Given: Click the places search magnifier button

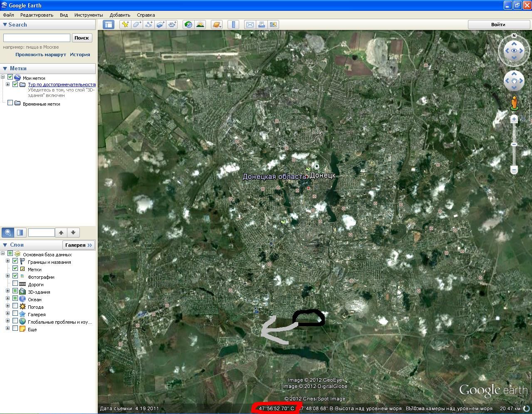Looking at the screenshot, I should [x=8, y=233].
